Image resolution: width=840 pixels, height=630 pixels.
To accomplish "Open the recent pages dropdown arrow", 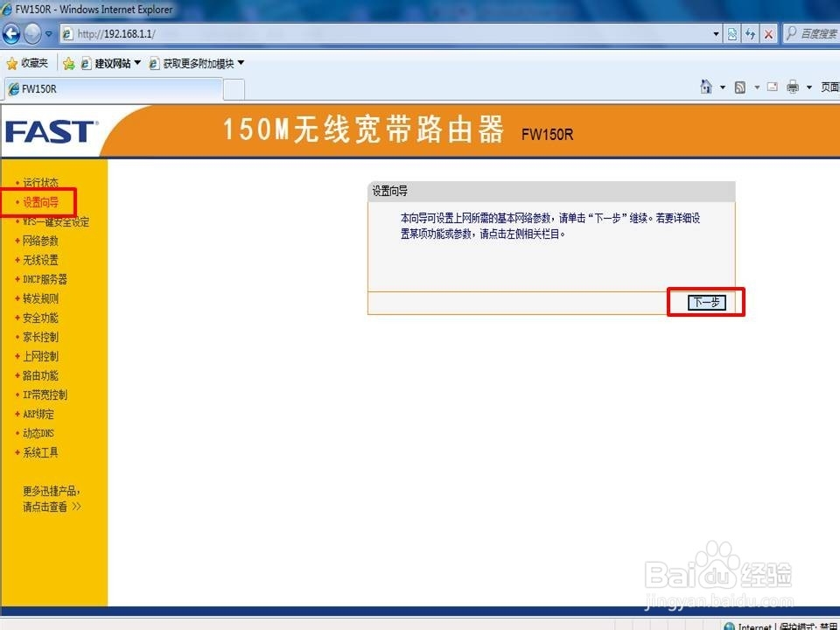I will point(49,34).
